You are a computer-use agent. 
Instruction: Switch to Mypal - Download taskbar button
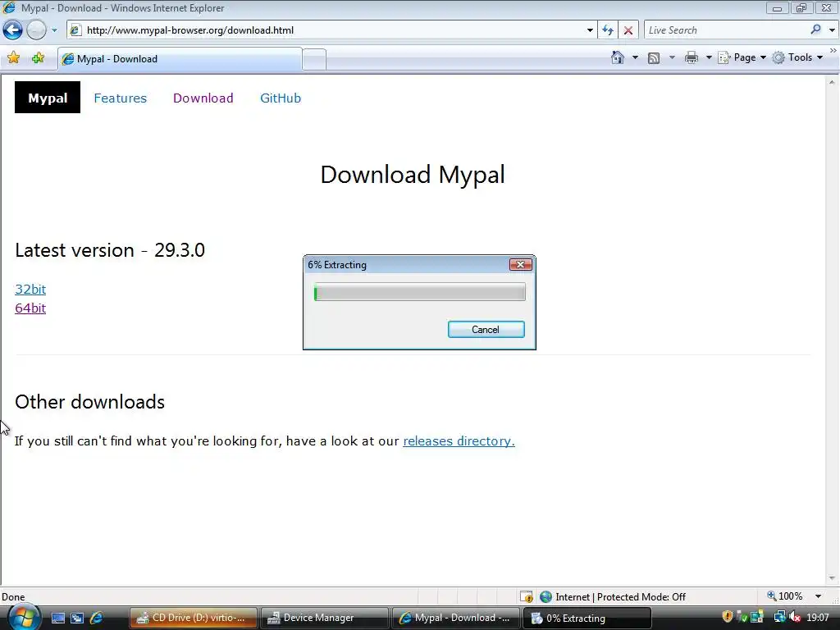click(456, 618)
